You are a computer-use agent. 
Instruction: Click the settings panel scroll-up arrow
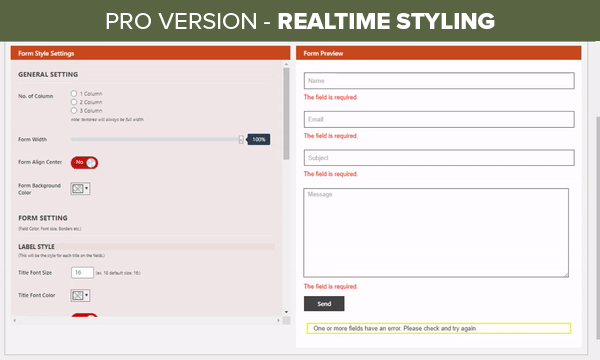point(286,64)
